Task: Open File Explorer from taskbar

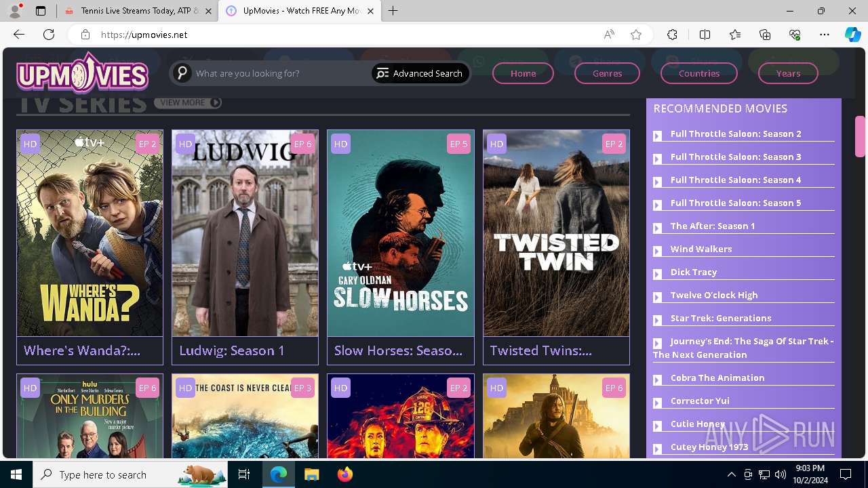Action: [x=311, y=474]
